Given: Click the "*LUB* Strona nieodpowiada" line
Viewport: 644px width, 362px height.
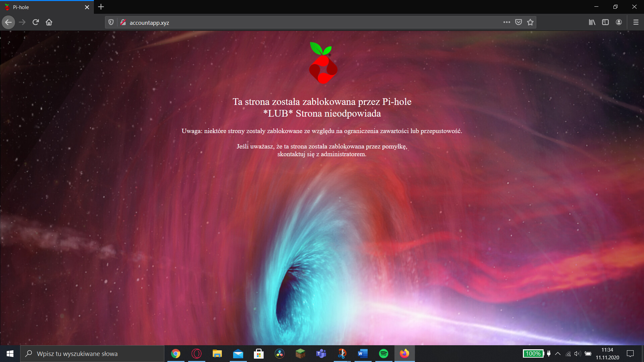Looking at the screenshot, I should [x=322, y=113].
